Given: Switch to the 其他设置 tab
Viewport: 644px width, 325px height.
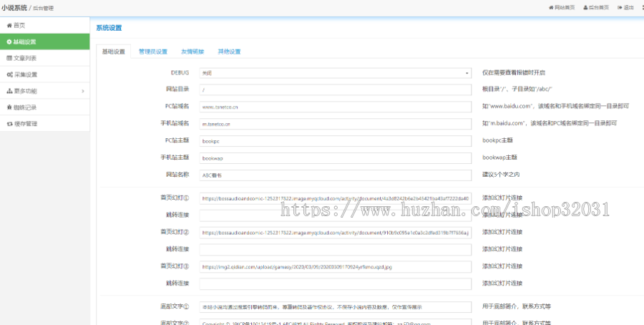Looking at the screenshot, I should tap(229, 52).
